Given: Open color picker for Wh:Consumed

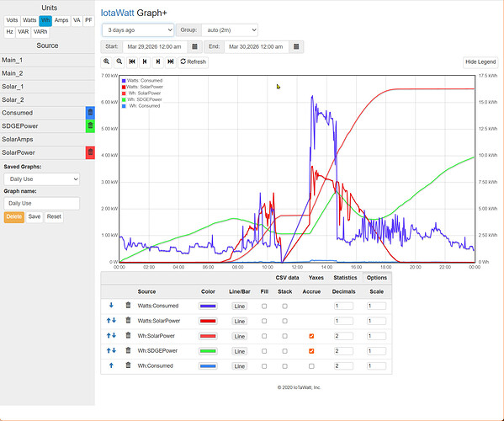Looking at the screenshot, I should point(208,366).
